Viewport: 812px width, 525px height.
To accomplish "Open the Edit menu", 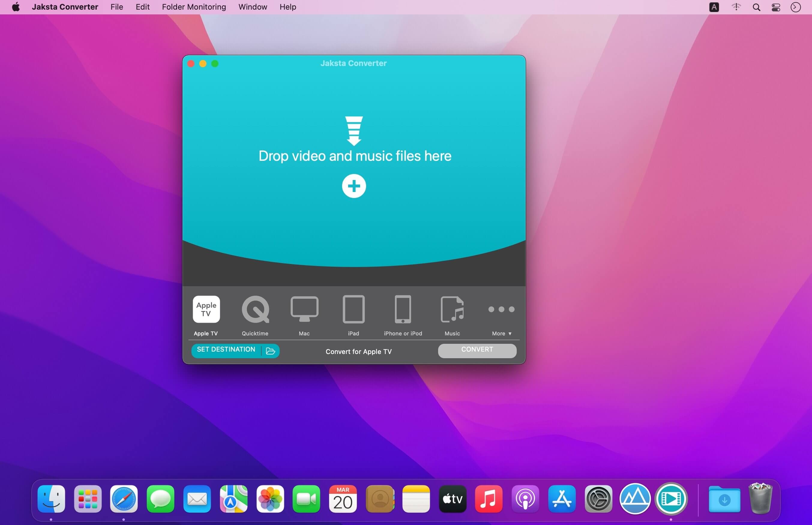I will (143, 7).
